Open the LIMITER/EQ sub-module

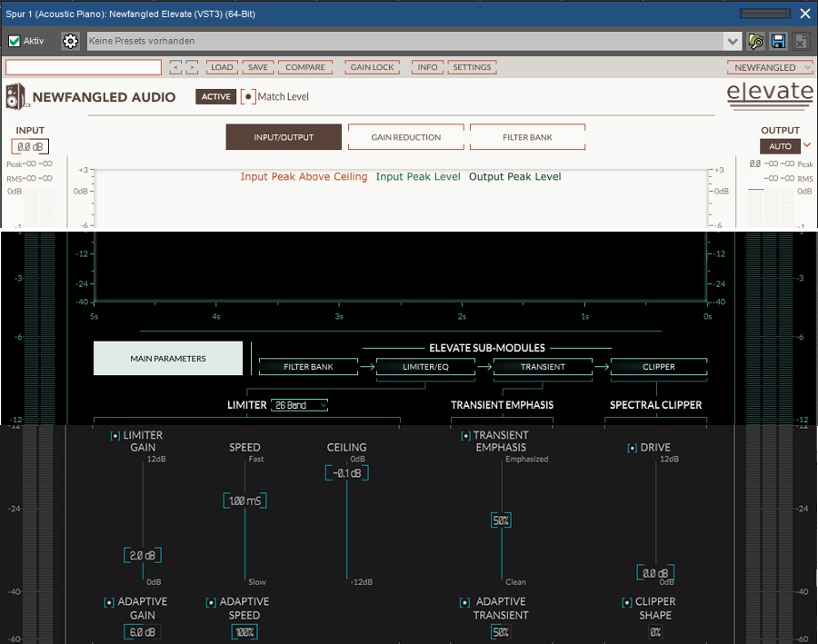pos(425,367)
